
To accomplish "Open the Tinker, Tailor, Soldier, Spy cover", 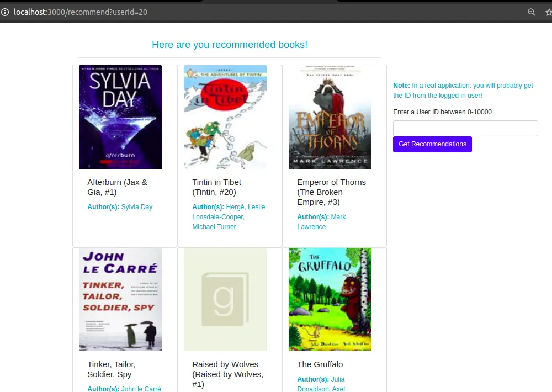I will pos(120,299).
